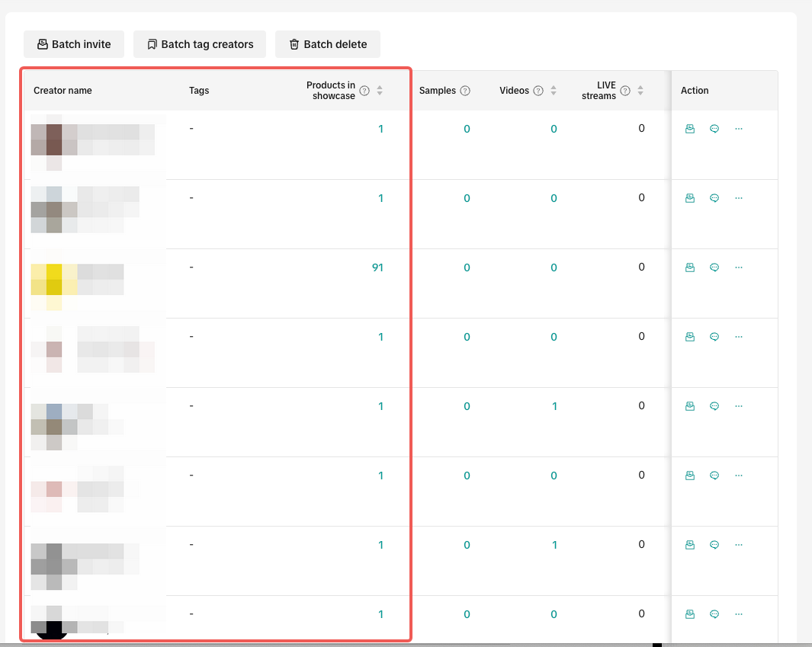Click the help icon next to LIVE streams
This screenshot has width=812, height=647.
click(x=625, y=91)
